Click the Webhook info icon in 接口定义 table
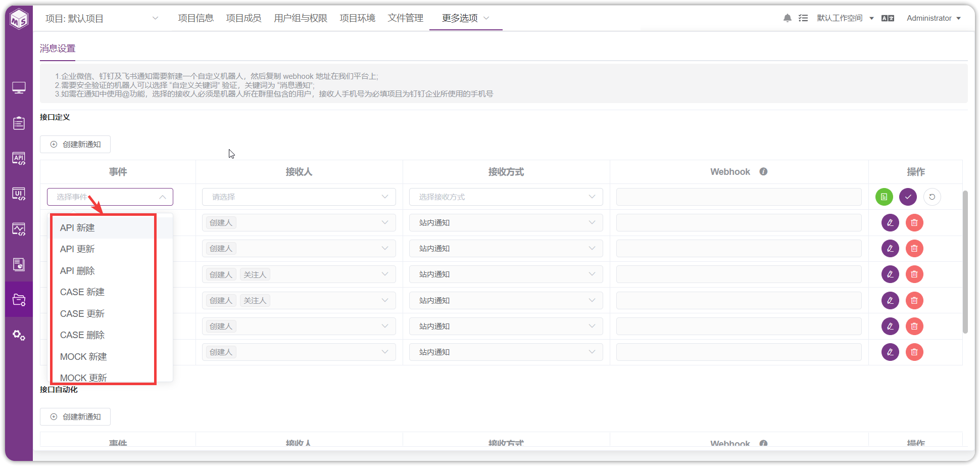Image resolution: width=980 pixels, height=466 pixels. 763,171
